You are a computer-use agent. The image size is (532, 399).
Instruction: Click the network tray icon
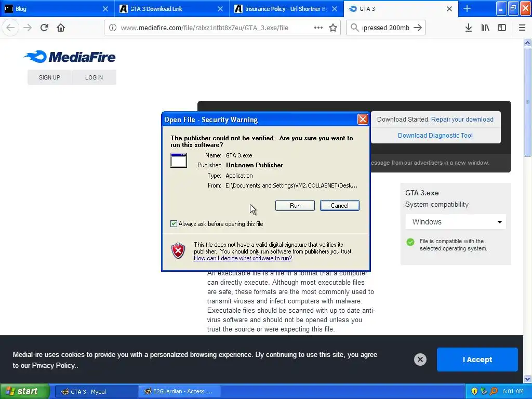484,391
